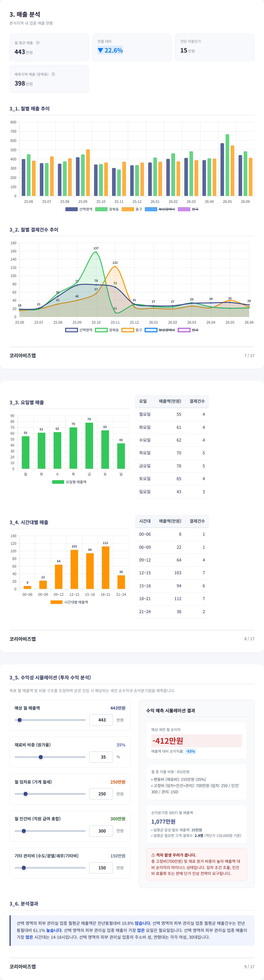The width and height of the screenshot is (264, 980).
Task: Click the 18~21 bar labeled 112
Action: click(106, 568)
